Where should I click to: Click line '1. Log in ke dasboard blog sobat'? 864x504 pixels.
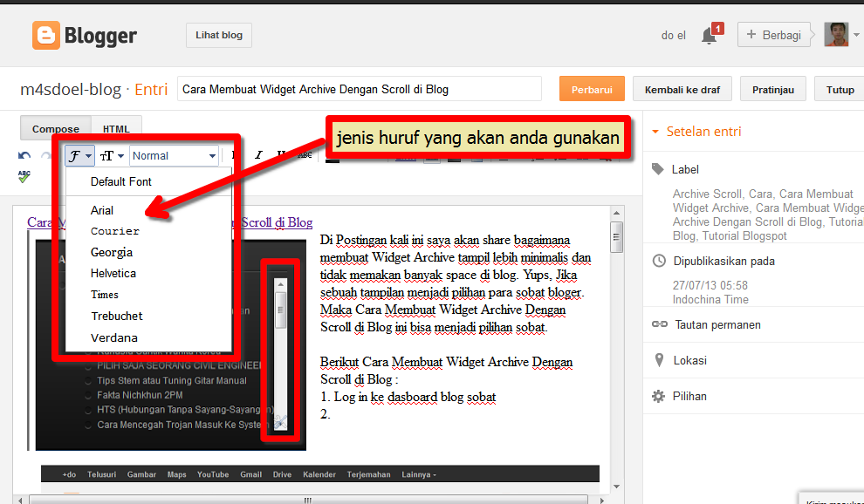[x=408, y=397]
